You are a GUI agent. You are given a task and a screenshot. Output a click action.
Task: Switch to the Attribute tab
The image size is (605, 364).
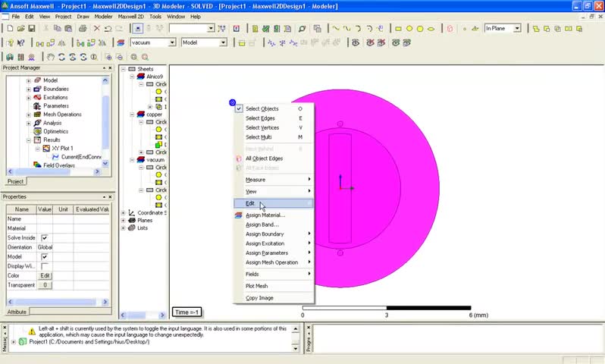17,312
